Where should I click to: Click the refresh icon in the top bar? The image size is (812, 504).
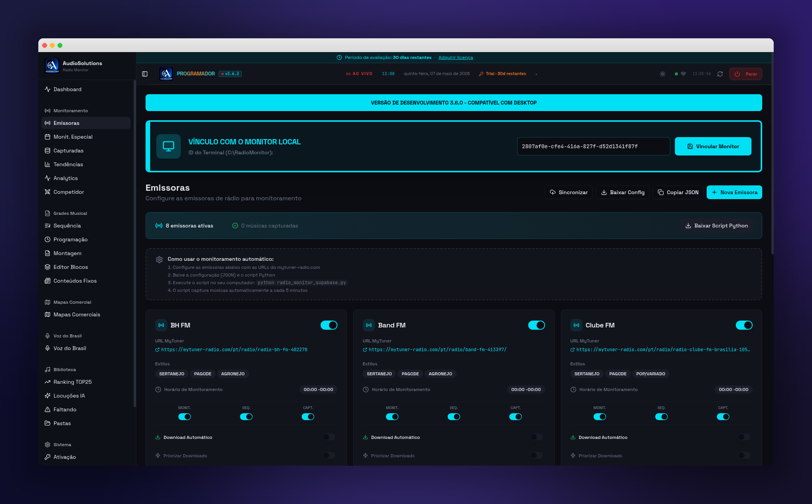[x=720, y=74]
